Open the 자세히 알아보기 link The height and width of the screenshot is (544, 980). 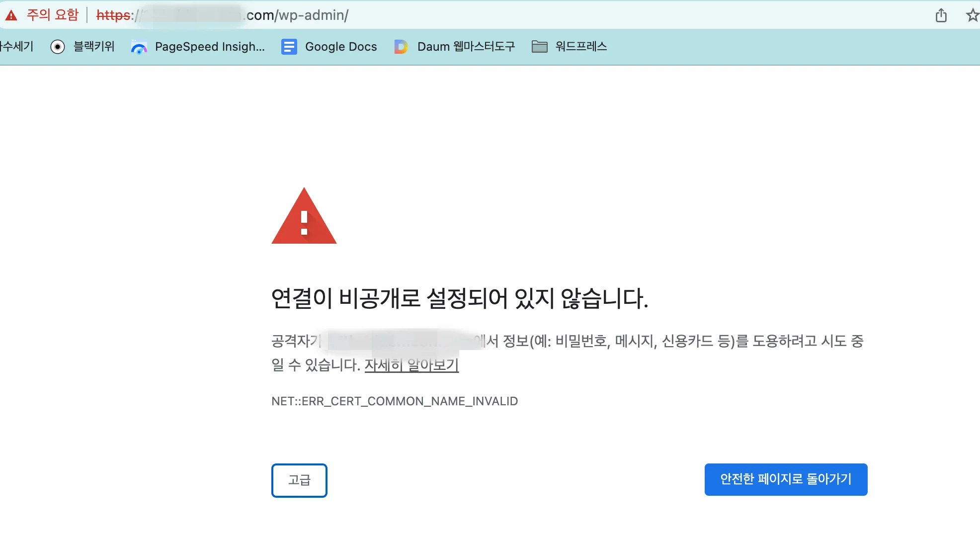tap(411, 365)
